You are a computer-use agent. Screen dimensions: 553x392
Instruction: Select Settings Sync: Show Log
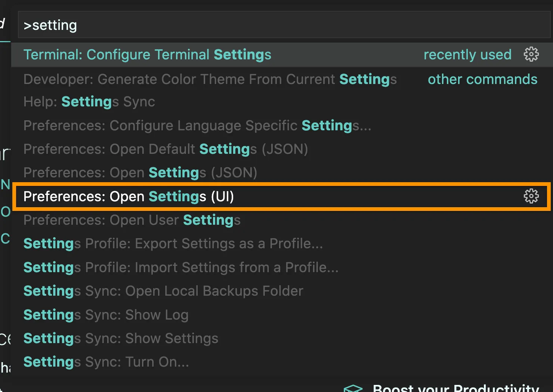point(106,315)
